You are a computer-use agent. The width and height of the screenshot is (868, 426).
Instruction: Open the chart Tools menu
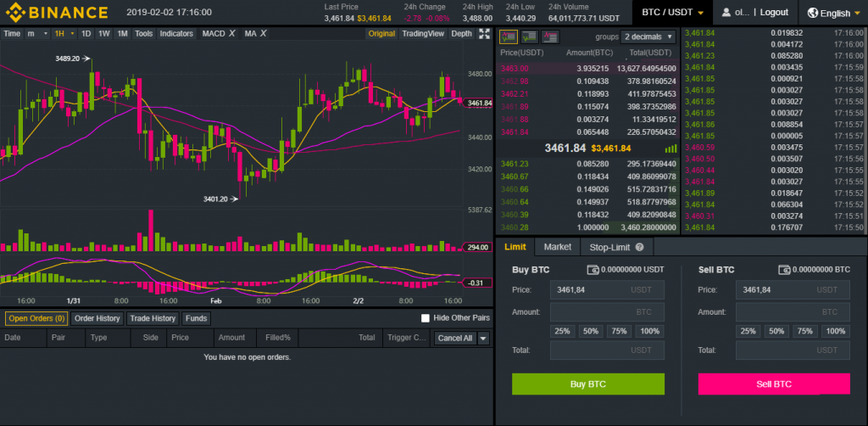click(143, 33)
